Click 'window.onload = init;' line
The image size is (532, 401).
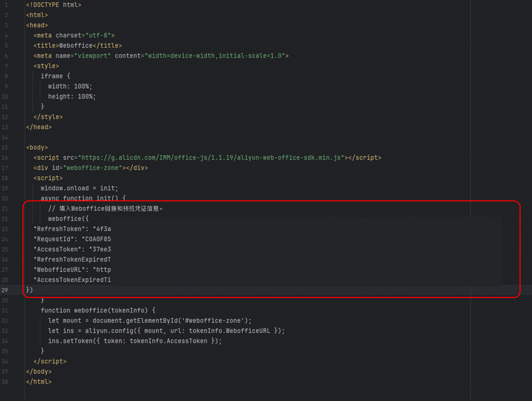click(x=79, y=188)
